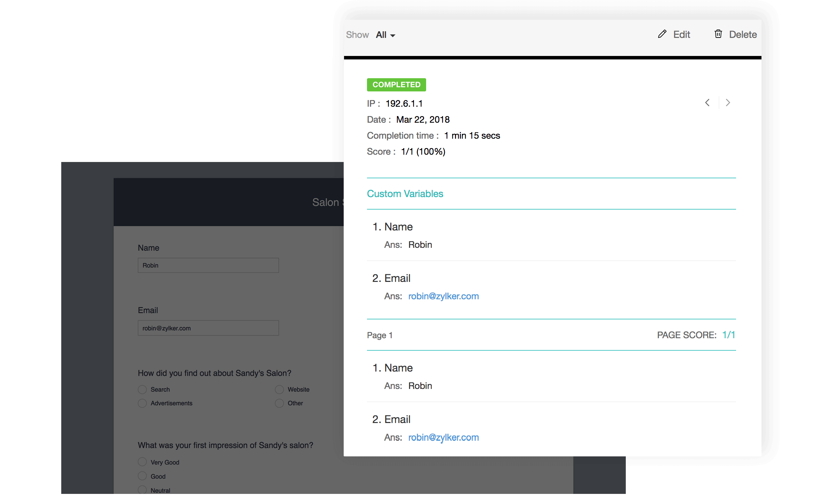This screenshot has width=814, height=504.
Task: Click the COMPLETED status badge
Action: [396, 85]
